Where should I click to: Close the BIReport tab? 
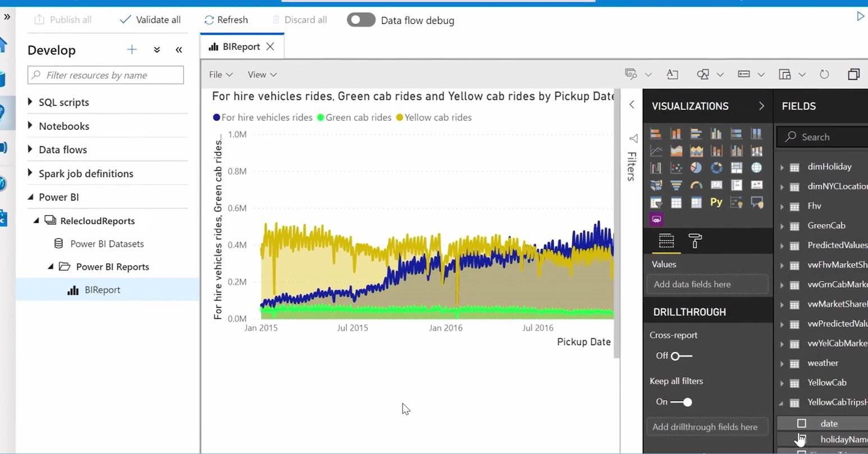click(x=270, y=47)
